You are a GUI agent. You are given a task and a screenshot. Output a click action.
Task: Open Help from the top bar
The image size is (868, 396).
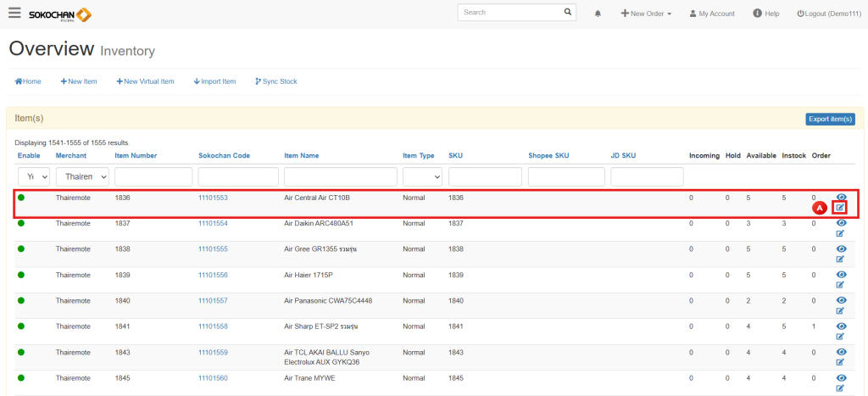pyautogui.click(x=765, y=14)
